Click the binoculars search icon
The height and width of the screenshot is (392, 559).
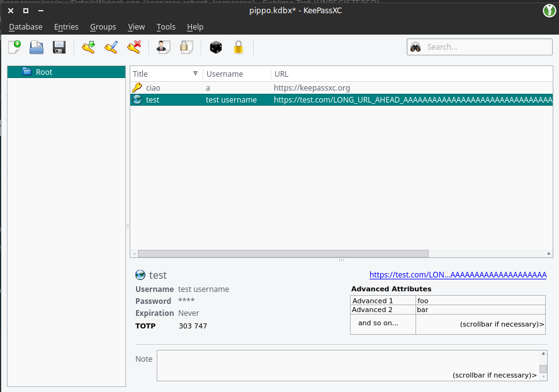point(415,47)
